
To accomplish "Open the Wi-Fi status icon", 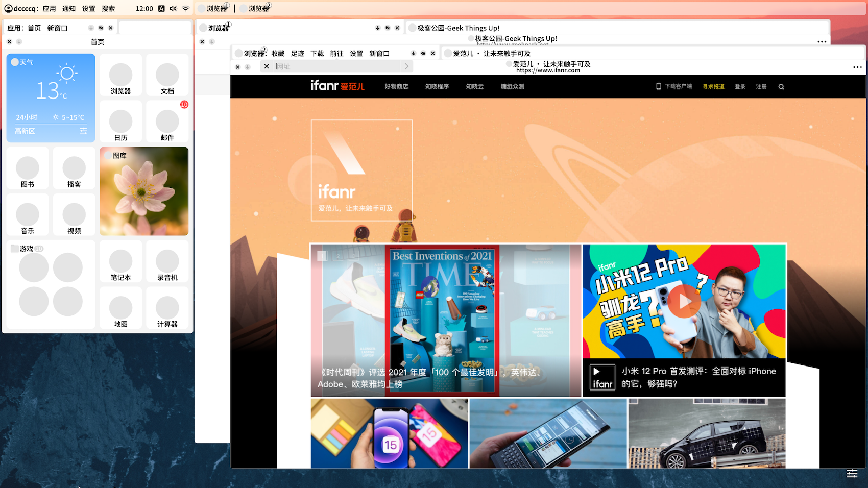I will [x=186, y=9].
